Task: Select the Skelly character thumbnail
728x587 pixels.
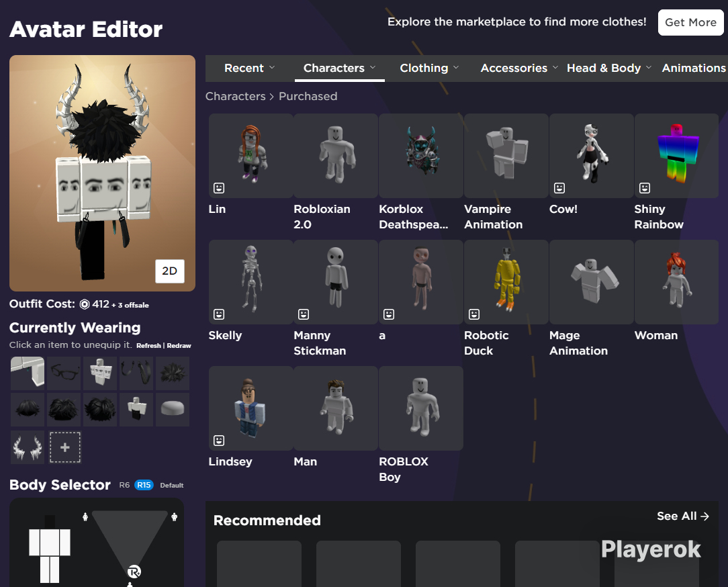Action: tap(251, 282)
